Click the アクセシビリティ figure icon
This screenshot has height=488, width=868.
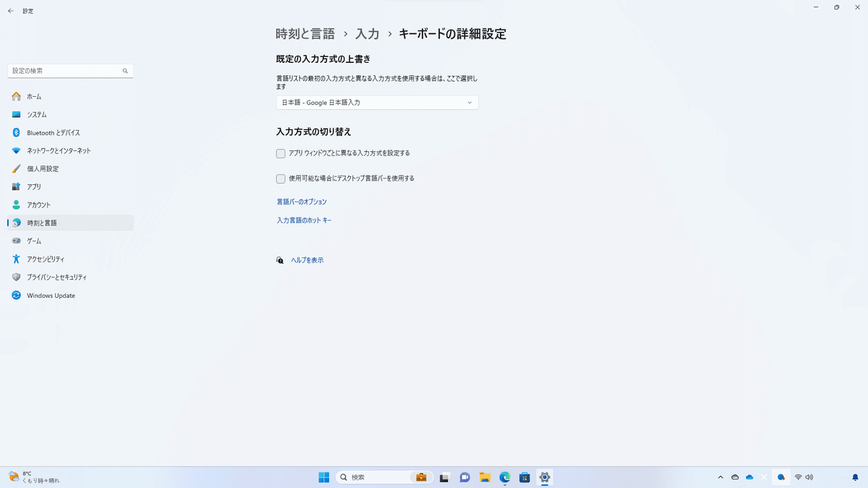(16, 259)
